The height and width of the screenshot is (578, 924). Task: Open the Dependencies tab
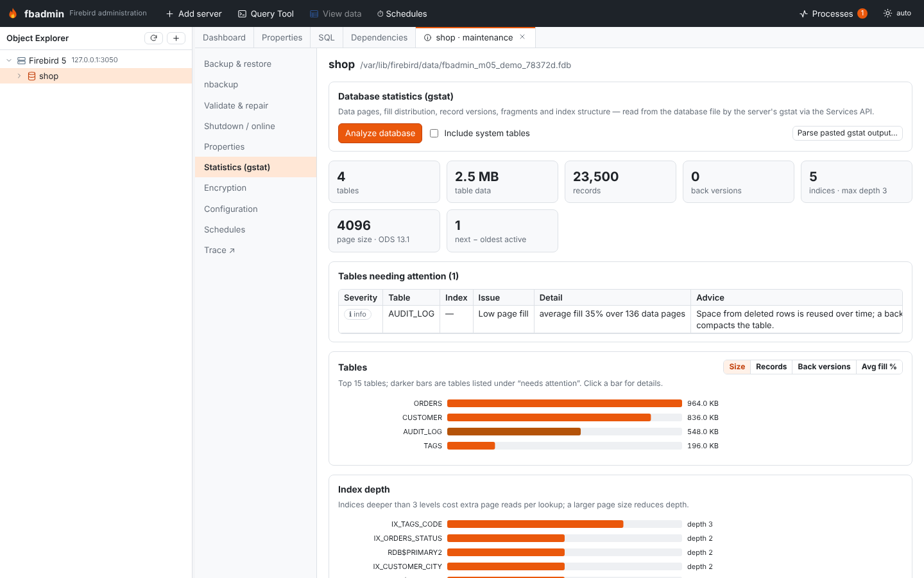[379, 37]
